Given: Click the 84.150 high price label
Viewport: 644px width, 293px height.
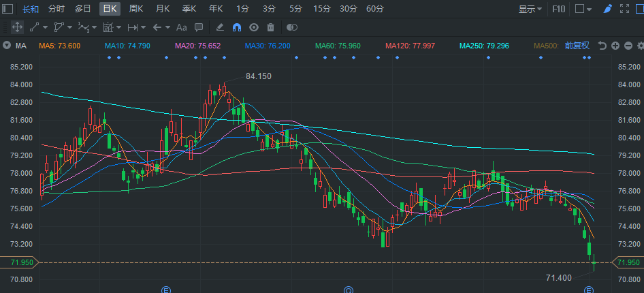Looking at the screenshot, I should pyautogui.click(x=258, y=76).
